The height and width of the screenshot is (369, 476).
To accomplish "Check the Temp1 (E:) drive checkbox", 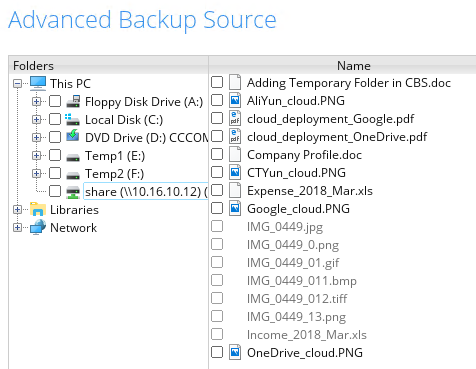I will (55, 155).
